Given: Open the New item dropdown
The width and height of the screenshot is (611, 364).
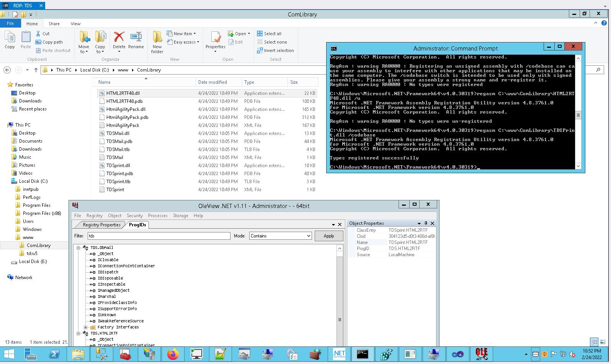Looking at the screenshot, I should 181,34.
